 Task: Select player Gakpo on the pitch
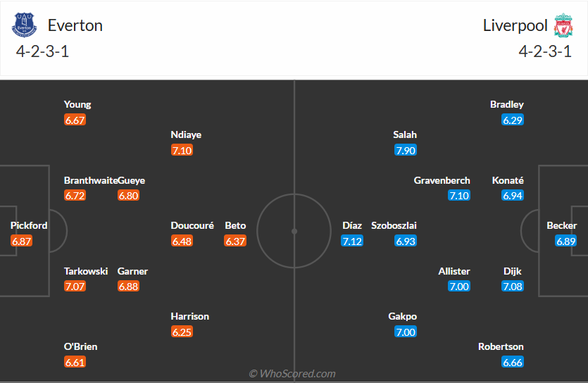tap(403, 316)
